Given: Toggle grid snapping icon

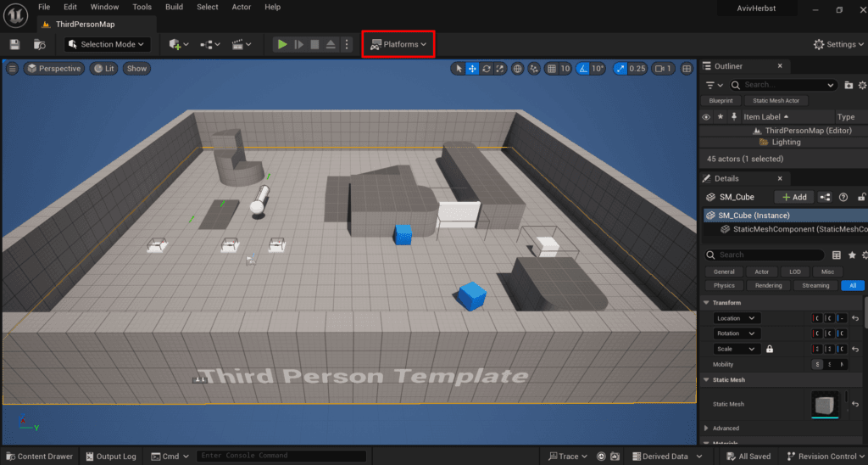Looking at the screenshot, I should 551,69.
